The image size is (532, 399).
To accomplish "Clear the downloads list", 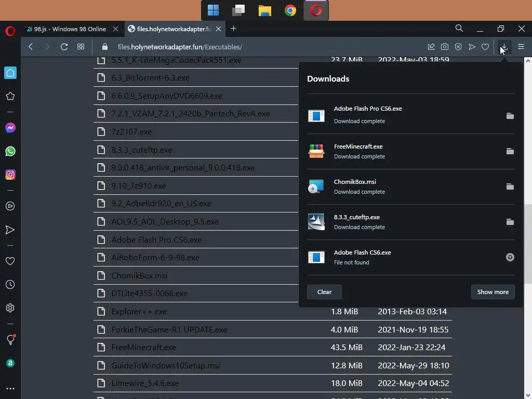I will tap(324, 292).
